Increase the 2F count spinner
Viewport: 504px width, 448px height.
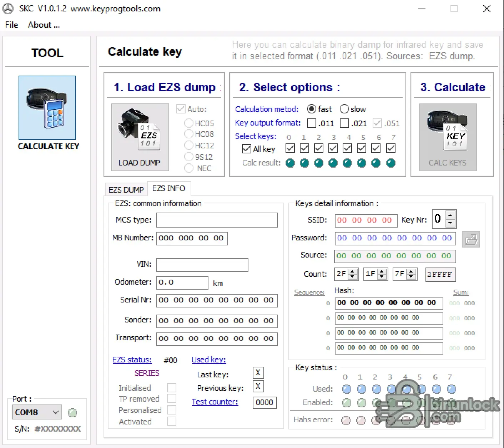353,272
